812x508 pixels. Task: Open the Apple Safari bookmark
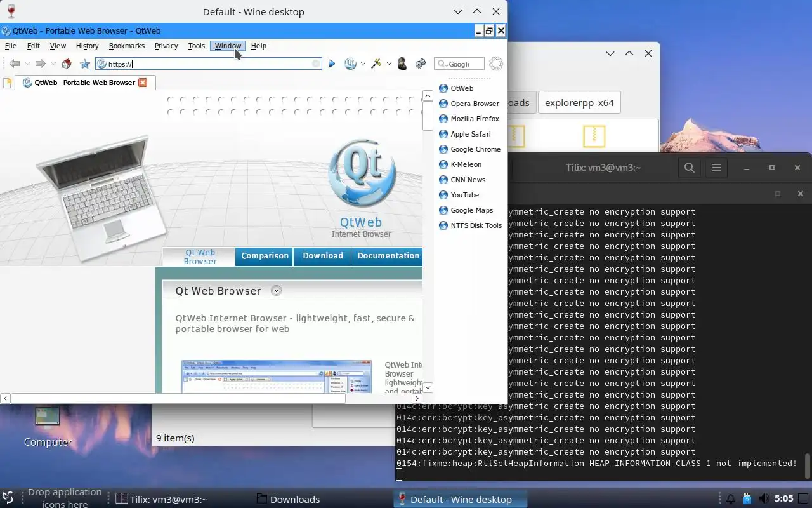click(x=465, y=134)
